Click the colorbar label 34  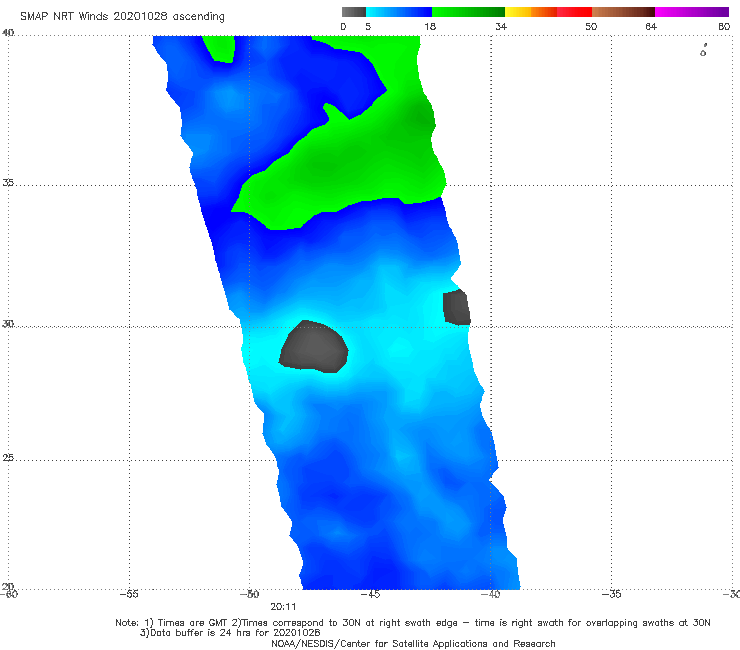[501, 26]
